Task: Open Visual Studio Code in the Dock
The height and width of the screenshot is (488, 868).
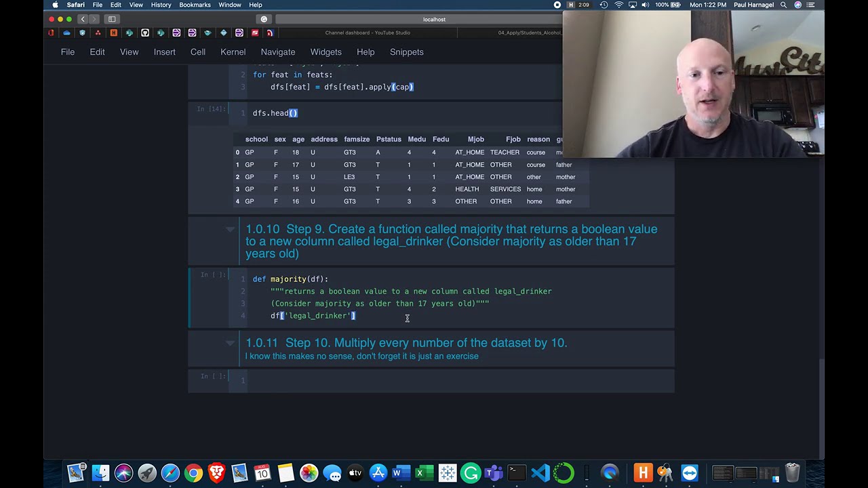Action: click(540, 472)
